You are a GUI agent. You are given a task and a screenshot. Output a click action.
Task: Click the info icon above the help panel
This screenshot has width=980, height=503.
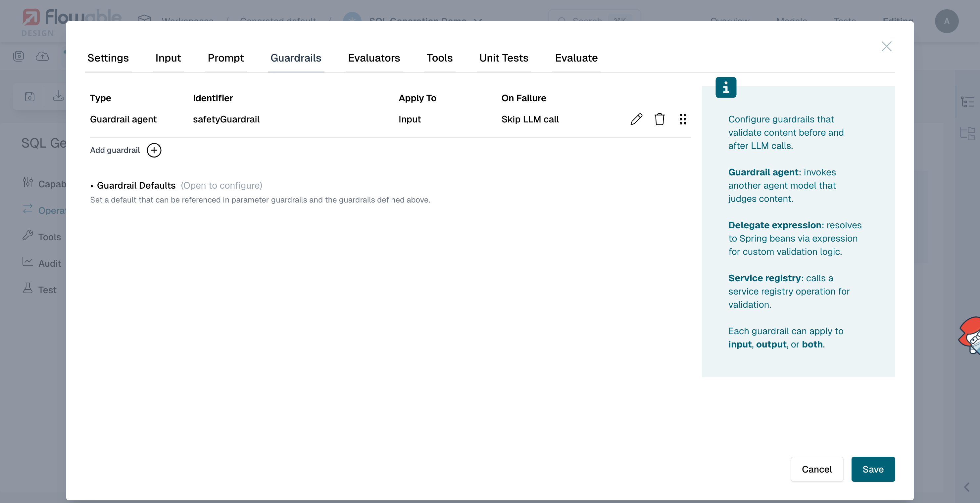(726, 87)
